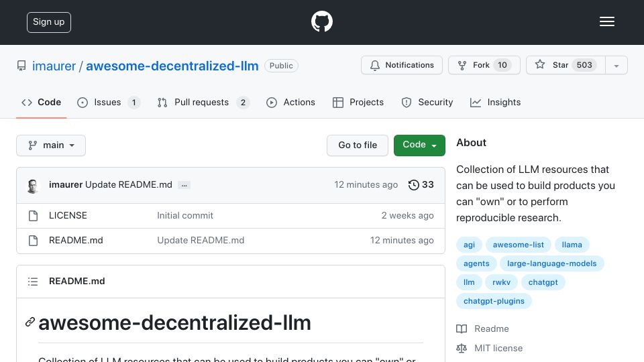Image resolution: width=644 pixels, height=362 pixels.
Task: Click the MIT license scale icon
Action: 462,349
